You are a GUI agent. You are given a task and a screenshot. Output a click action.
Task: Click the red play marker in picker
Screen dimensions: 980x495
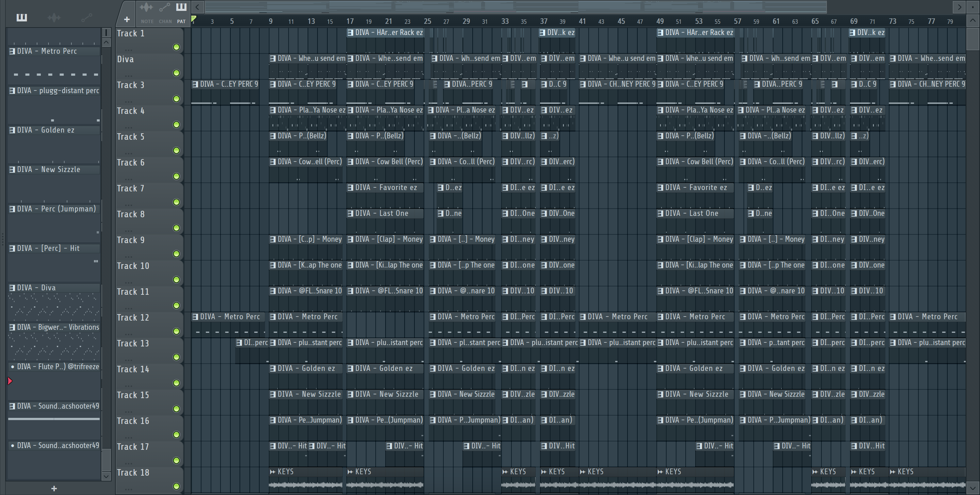click(x=10, y=381)
